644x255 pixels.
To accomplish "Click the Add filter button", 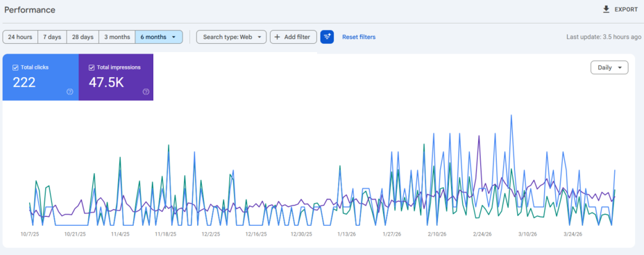I will point(294,37).
